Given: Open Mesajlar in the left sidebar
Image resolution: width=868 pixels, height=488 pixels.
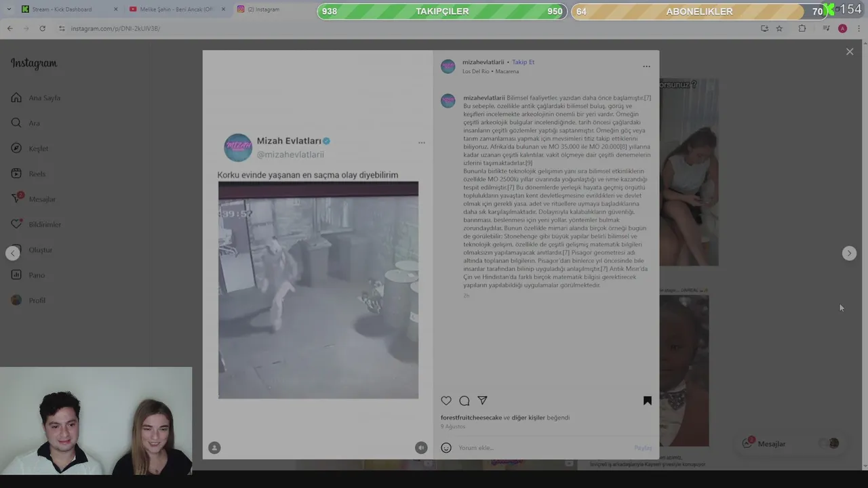Looking at the screenshot, I should (x=33, y=199).
